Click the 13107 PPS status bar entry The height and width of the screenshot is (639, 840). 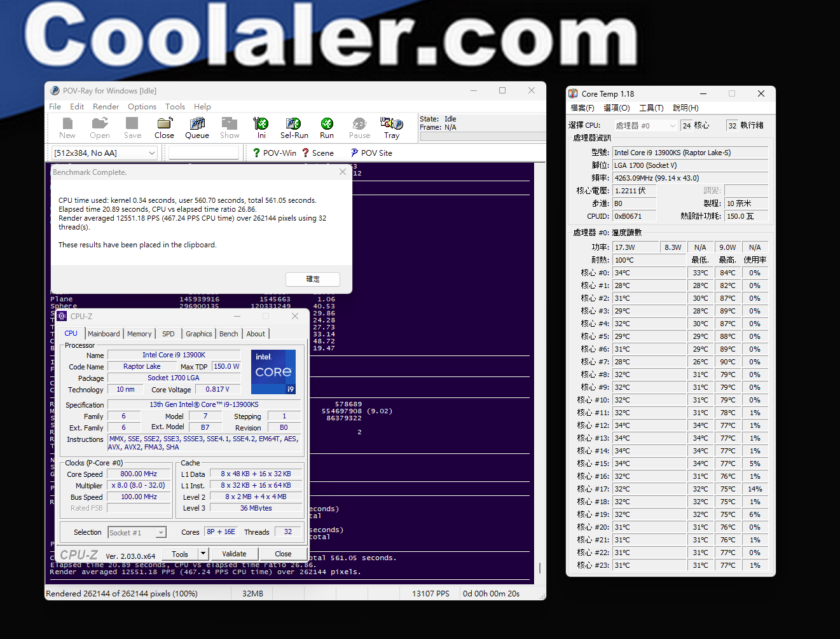(x=430, y=593)
